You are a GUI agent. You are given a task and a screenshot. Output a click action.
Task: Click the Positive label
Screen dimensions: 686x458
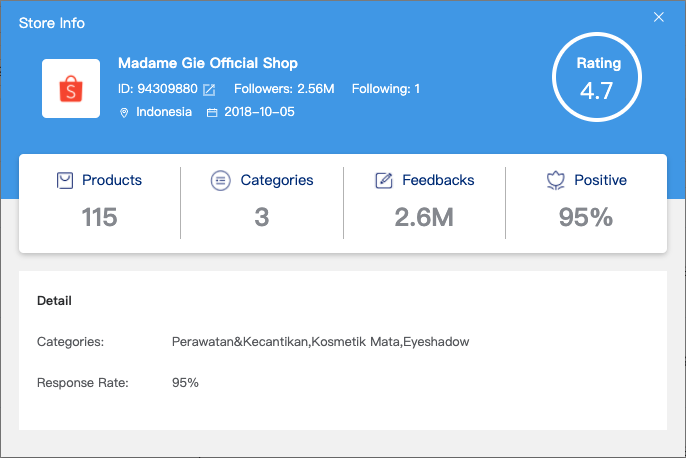pyautogui.click(x=601, y=180)
